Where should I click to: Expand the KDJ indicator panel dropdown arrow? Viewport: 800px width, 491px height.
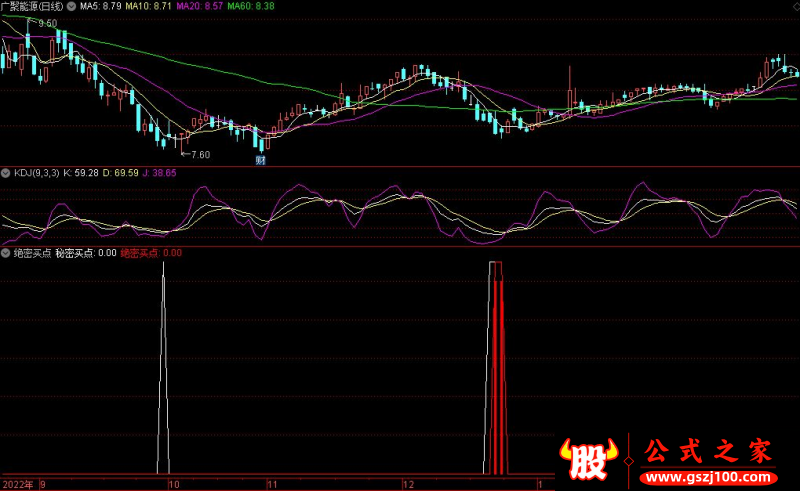pyautogui.click(x=6, y=173)
